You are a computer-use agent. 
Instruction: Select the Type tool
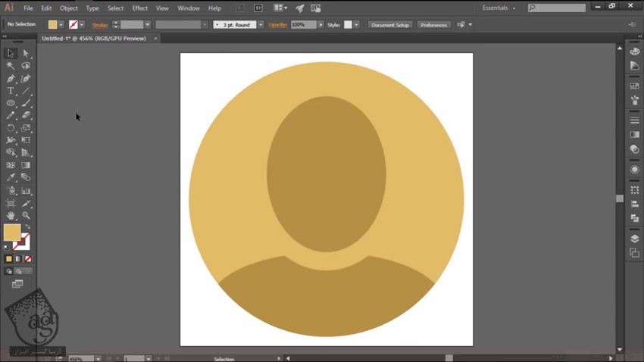(11, 91)
